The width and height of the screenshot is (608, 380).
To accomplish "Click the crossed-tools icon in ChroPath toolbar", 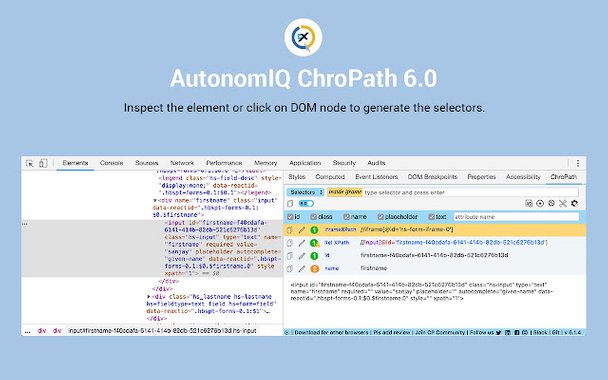I will (x=563, y=204).
